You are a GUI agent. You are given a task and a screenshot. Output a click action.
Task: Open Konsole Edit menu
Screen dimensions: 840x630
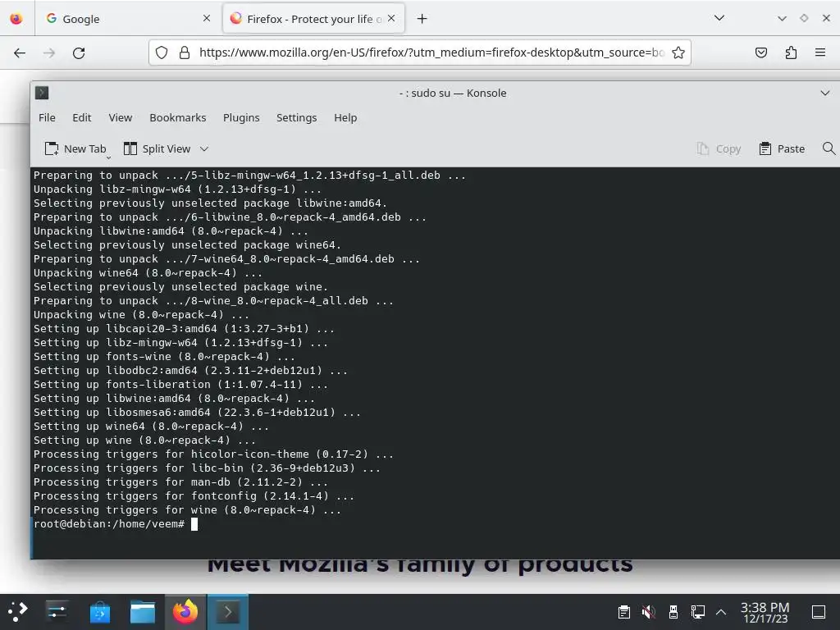(82, 118)
